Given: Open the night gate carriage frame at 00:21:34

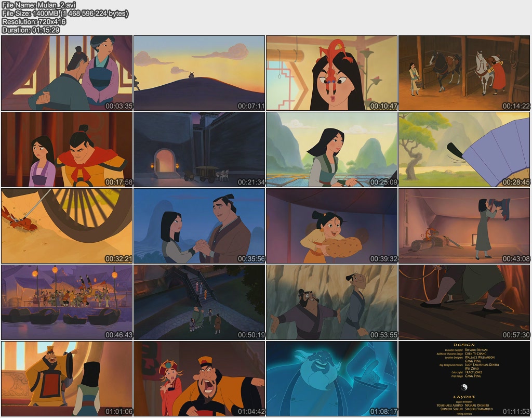Looking at the screenshot, I should tap(199, 149).
